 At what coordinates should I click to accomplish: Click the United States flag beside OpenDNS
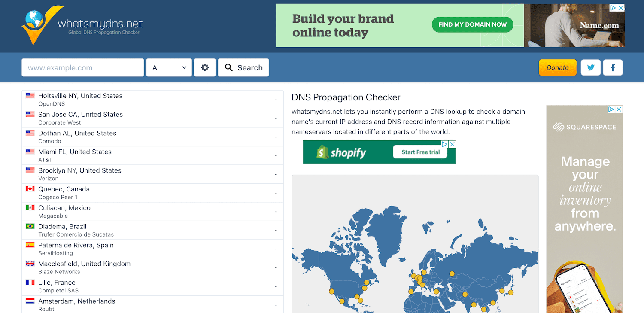point(30,95)
